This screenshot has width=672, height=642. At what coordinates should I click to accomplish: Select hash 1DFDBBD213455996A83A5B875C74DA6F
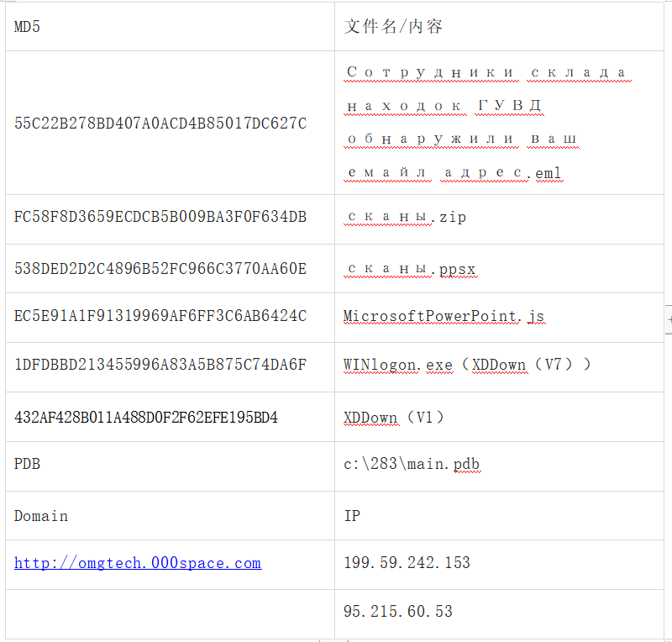tap(160, 365)
